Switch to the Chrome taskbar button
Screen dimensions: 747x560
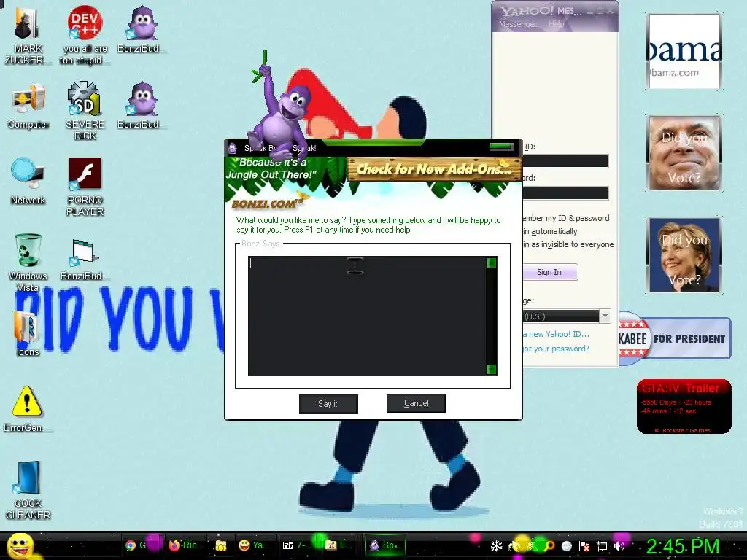[x=141, y=545]
